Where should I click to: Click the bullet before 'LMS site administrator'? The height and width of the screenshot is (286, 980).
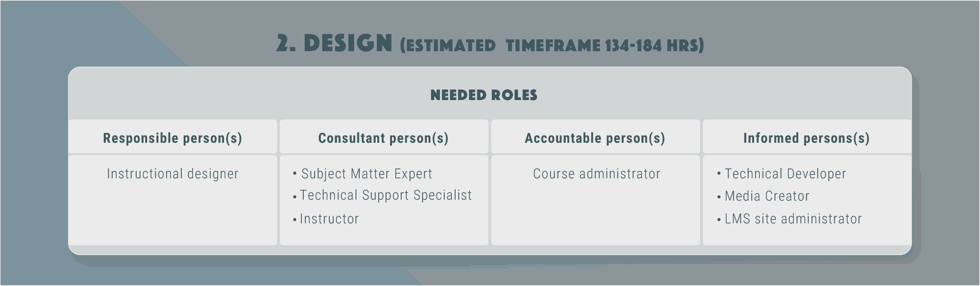(x=719, y=220)
